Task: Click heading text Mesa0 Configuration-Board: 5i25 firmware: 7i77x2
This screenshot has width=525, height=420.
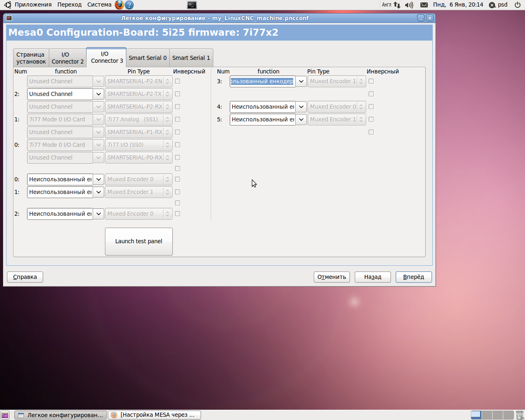Action: [x=143, y=32]
